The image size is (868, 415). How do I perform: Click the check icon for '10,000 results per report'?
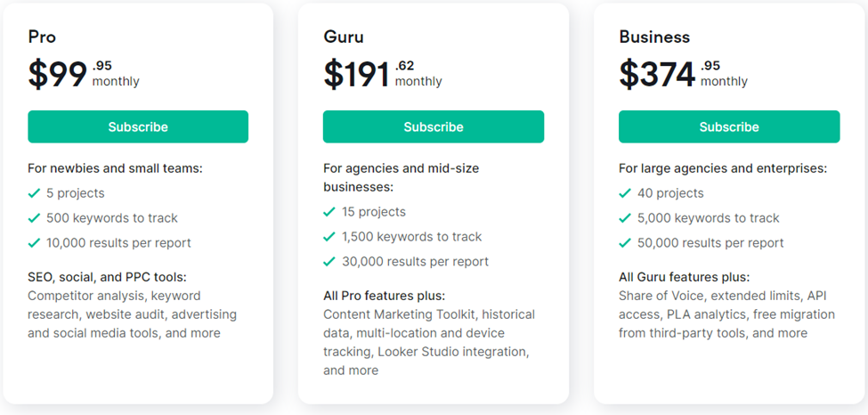(35, 243)
